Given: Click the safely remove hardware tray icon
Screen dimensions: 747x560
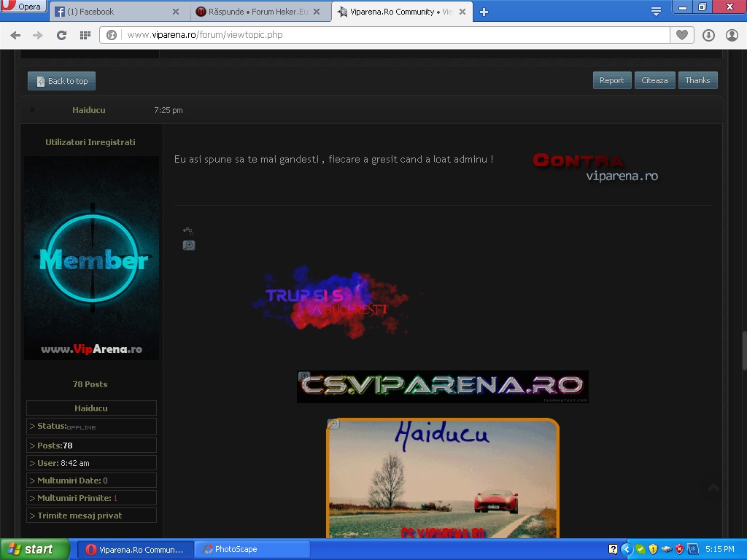Looking at the screenshot, I should click(x=667, y=549).
